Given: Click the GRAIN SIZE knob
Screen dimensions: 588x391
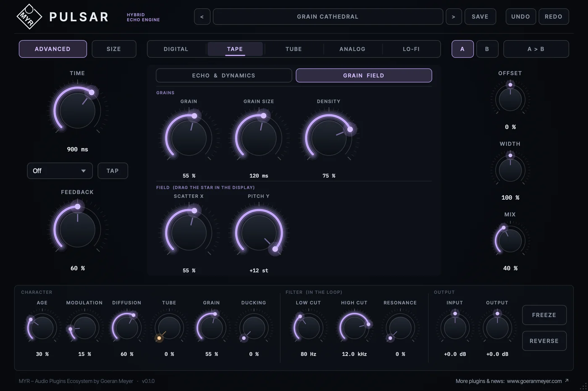Looking at the screenshot, I should pos(259,138).
